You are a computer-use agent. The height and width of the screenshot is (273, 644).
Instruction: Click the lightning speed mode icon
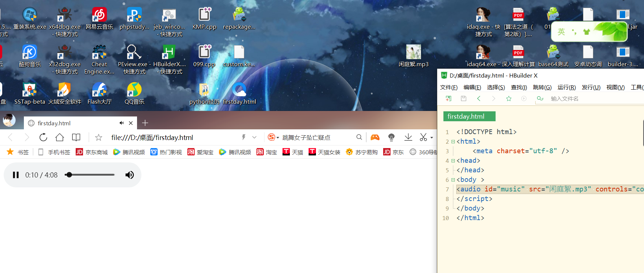coord(243,137)
